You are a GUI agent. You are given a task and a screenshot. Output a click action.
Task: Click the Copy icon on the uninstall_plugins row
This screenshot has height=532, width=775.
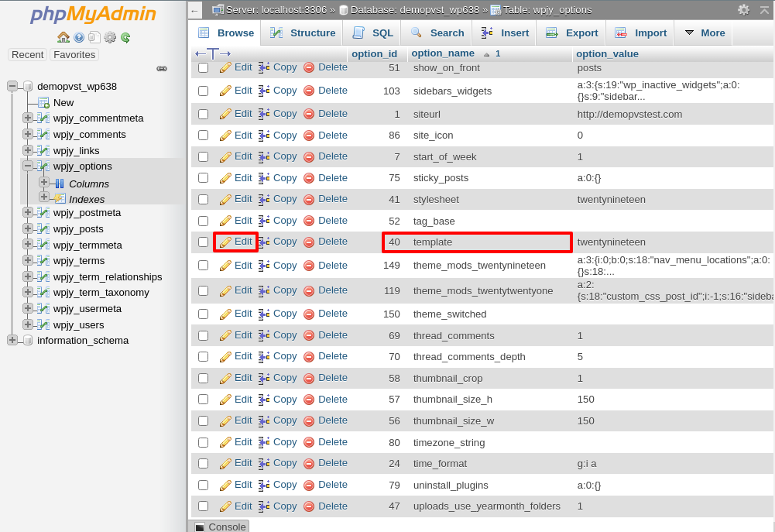pyautogui.click(x=264, y=485)
